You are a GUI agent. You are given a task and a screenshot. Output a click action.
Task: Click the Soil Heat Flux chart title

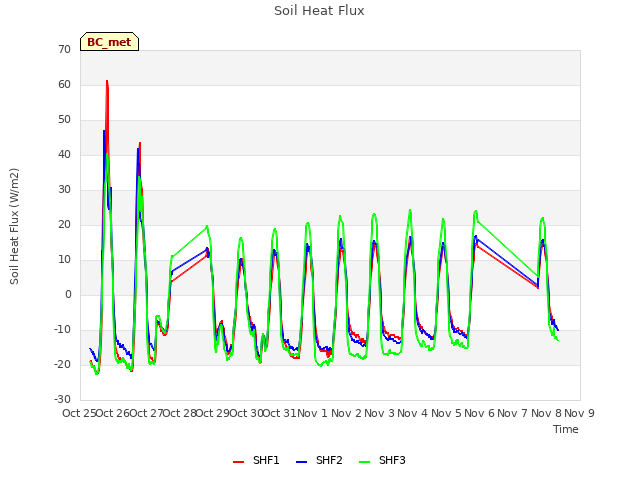319,11
